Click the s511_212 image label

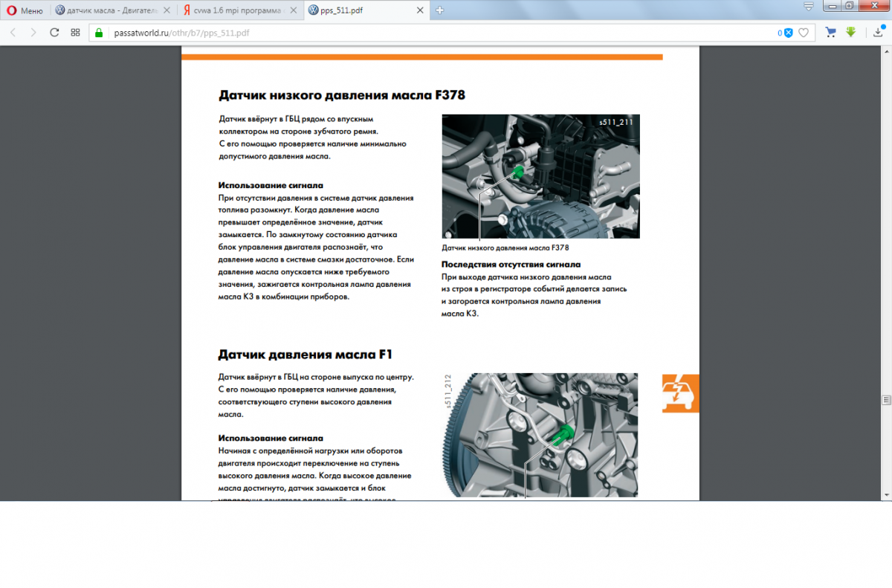pyautogui.click(x=448, y=390)
